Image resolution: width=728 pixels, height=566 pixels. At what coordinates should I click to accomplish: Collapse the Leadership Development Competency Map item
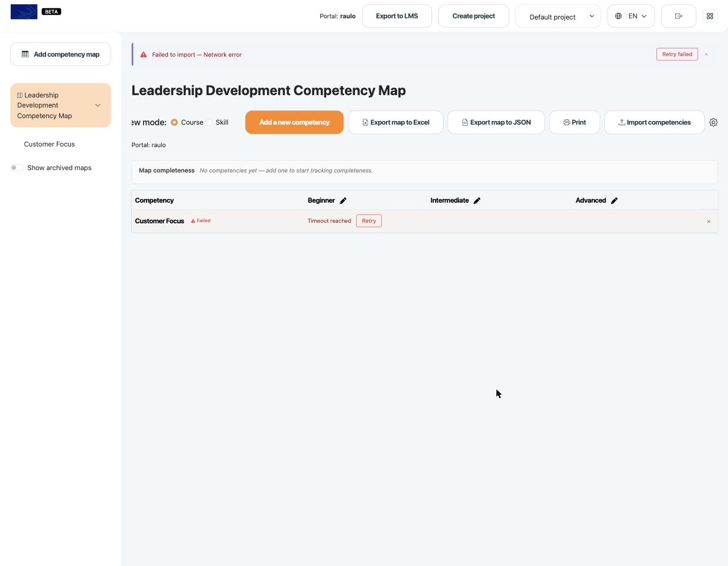click(x=98, y=105)
